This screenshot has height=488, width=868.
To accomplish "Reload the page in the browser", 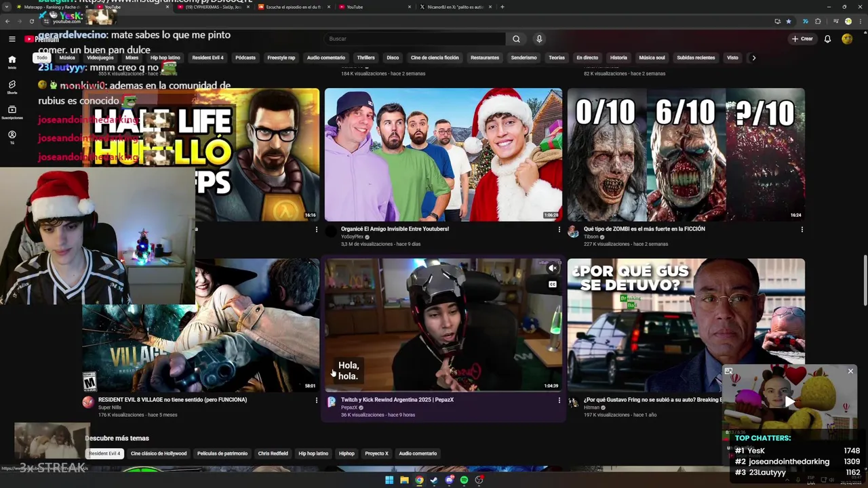I will [x=31, y=21].
